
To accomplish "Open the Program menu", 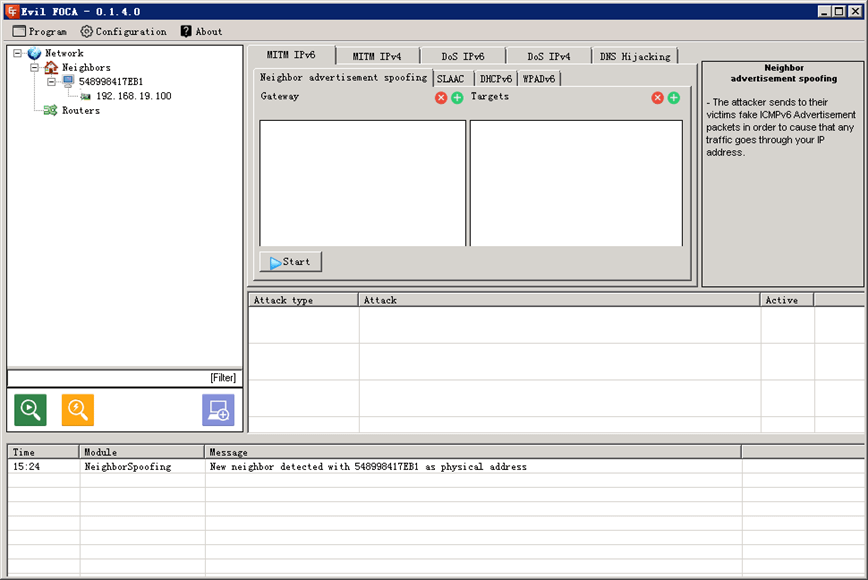I will coord(40,32).
